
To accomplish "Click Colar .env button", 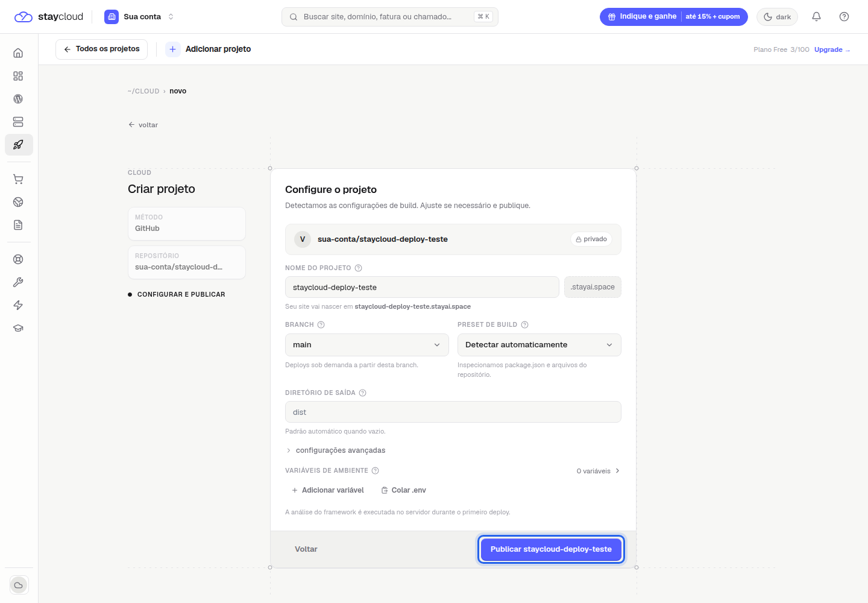I will [x=403, y=490].
